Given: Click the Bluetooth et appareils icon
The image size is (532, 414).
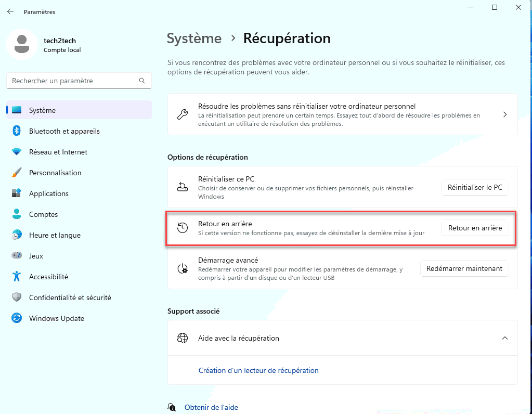Looking at the screenshot, I should point(17,131).
